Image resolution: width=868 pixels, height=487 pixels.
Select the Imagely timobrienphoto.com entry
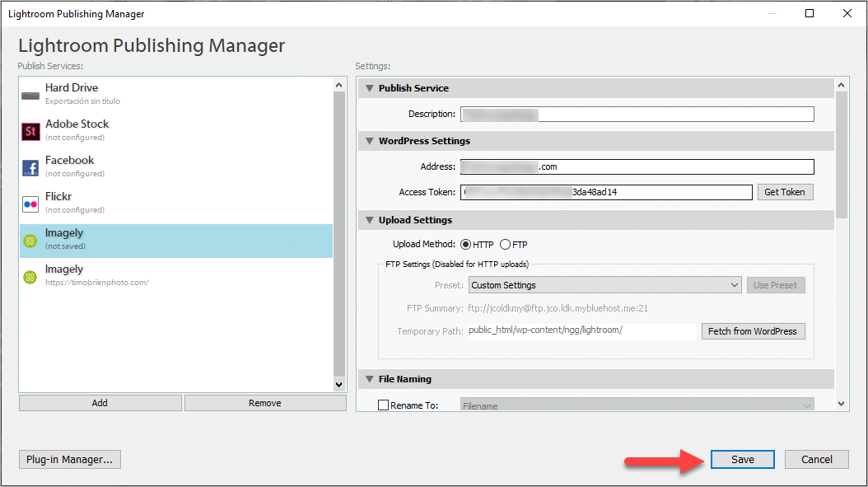pos(176,276)
